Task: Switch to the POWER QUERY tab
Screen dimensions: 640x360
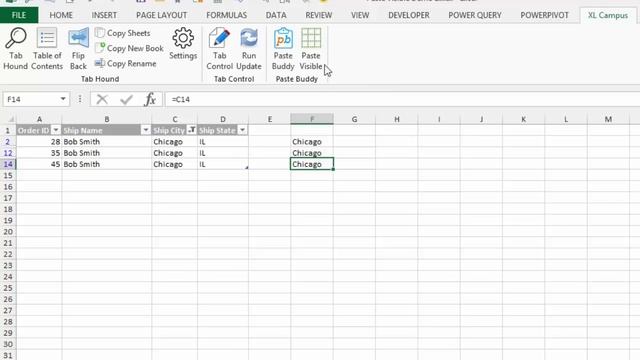Action: click(475, 15)
